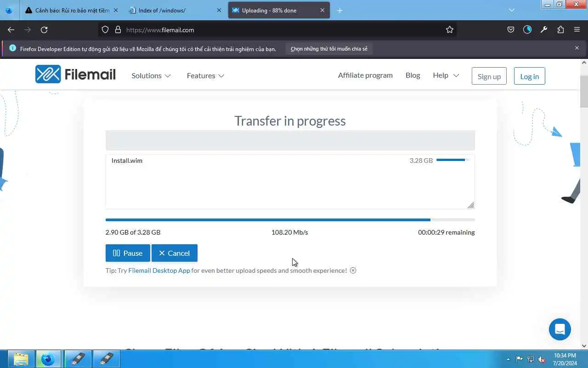This screenshot has width=588, height=368.
Task: Dismiss the Firefox data notification bar
Action: [x=577, y=48]
